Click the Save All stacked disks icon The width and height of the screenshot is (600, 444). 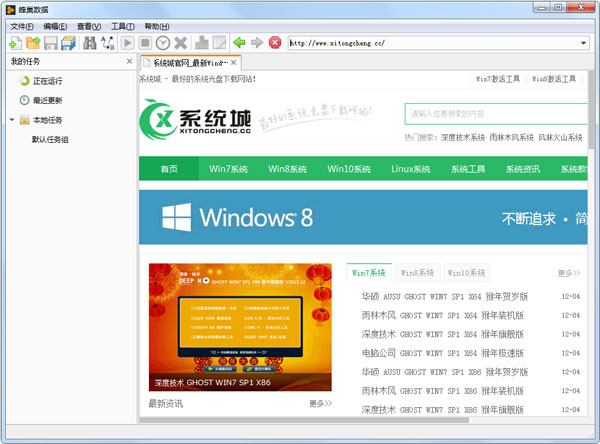click(68, 43)
